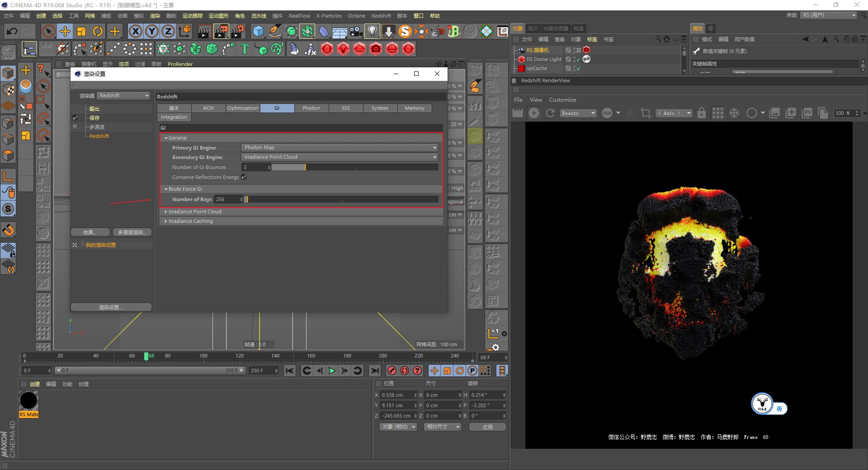868x470 pixels.
Task: Select the Rotate tool in top toolbar
Action: click(x=98, y=31)
